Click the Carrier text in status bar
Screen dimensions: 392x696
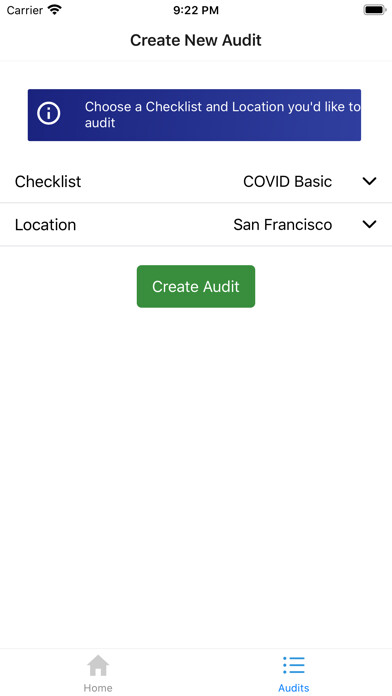25,10
